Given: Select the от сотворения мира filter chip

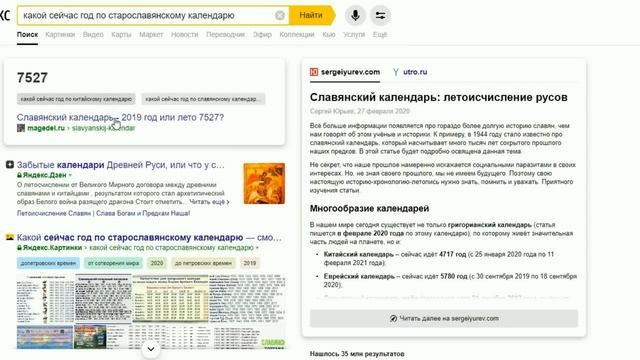Looking at the screenshot, I should point(113,263).
